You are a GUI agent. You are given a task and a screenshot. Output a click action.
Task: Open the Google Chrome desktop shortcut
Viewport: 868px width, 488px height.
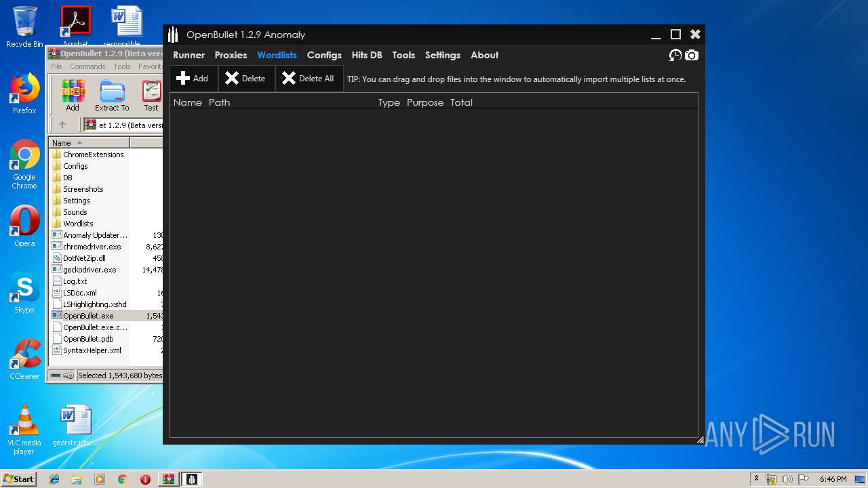click(x=24, y=165)
